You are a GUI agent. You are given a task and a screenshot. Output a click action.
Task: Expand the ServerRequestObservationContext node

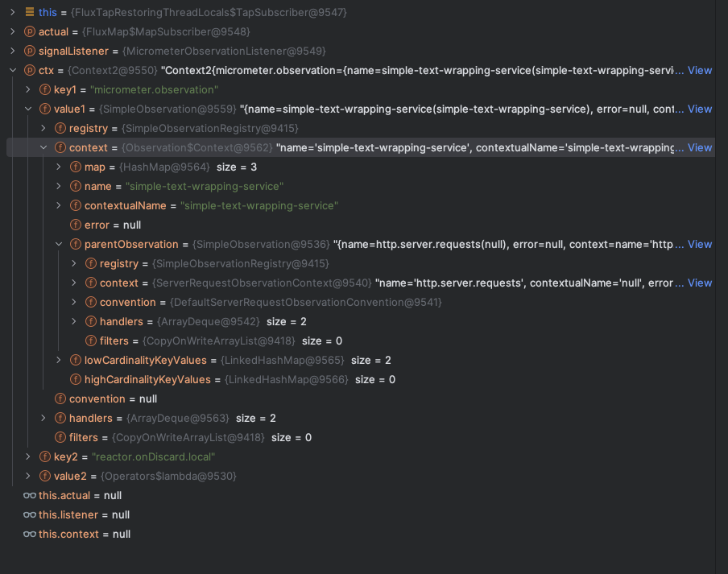[x=74, y=283]
